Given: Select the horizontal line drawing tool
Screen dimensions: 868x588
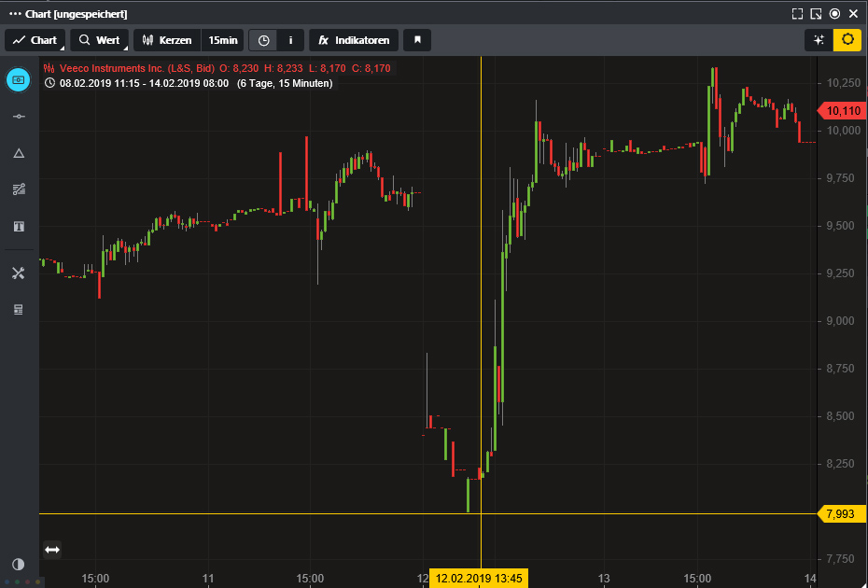Looking at the screenshot, I should pos(19,117).
